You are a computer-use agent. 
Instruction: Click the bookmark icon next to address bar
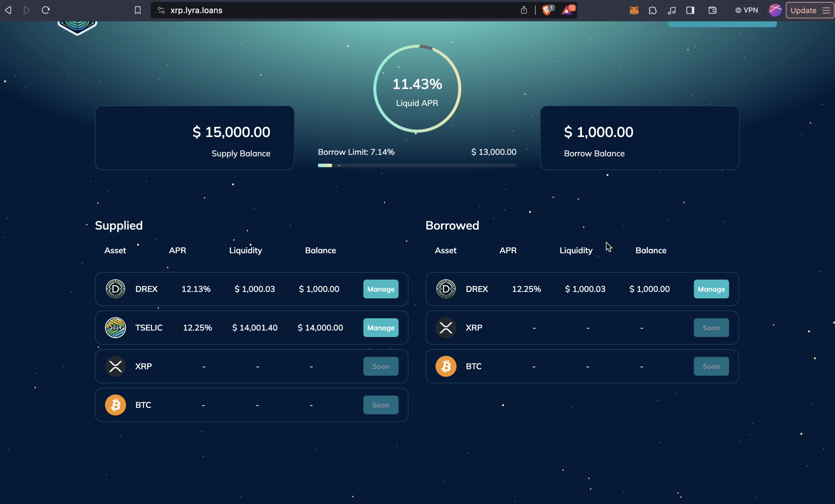[x=138, y=10]
